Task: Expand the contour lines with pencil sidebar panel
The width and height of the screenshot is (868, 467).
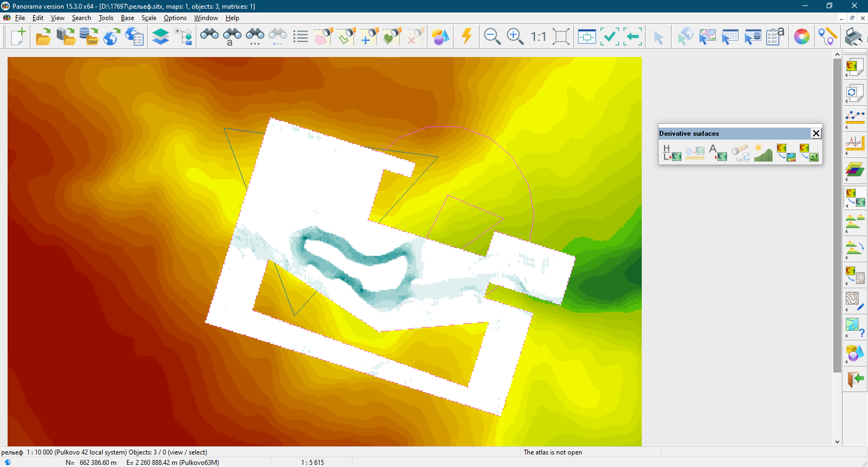Action: coord(854,301)
